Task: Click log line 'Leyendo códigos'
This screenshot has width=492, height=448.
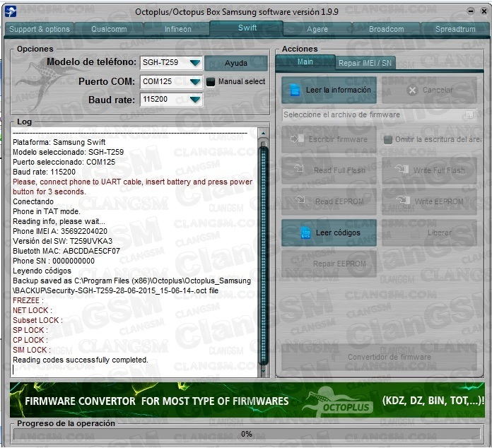Action: click(x=42, y=271)
